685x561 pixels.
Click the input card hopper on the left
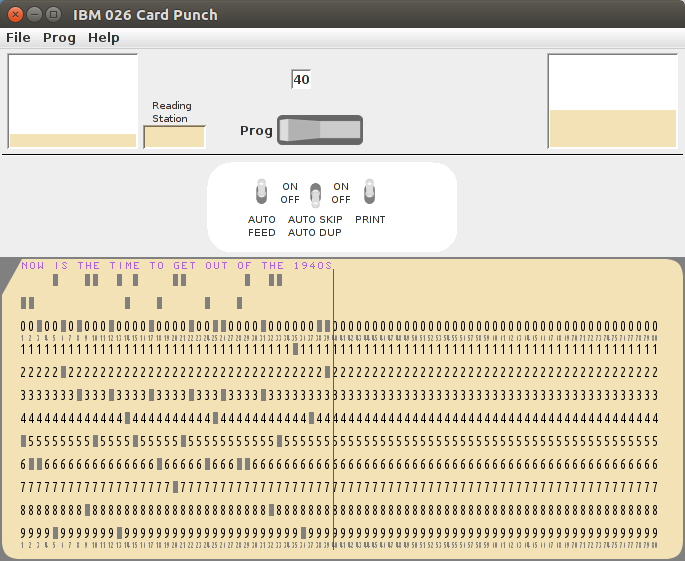(73, 101)
